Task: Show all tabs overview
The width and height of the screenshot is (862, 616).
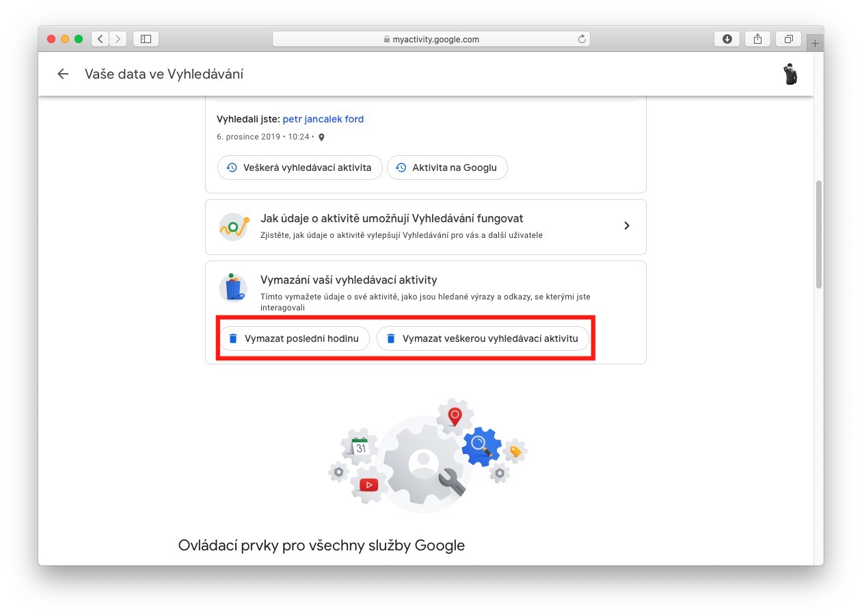Action: [788, 39]
